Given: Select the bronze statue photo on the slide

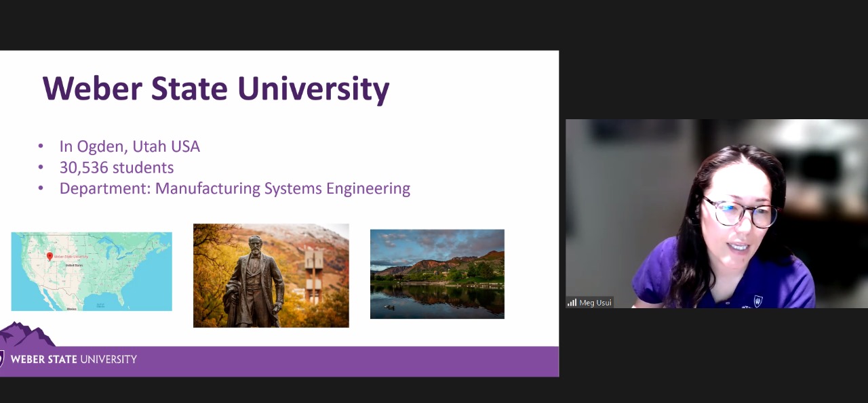Looking at the screenshot, I should tap(271, 276).
